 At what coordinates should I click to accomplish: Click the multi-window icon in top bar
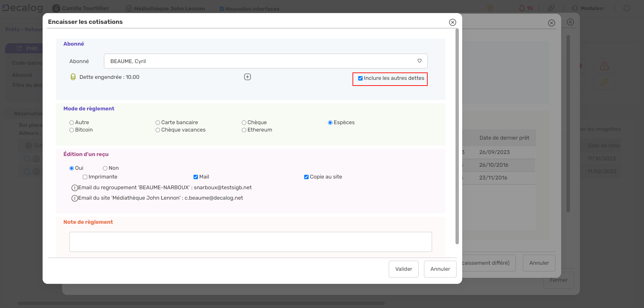pos(551,8)
